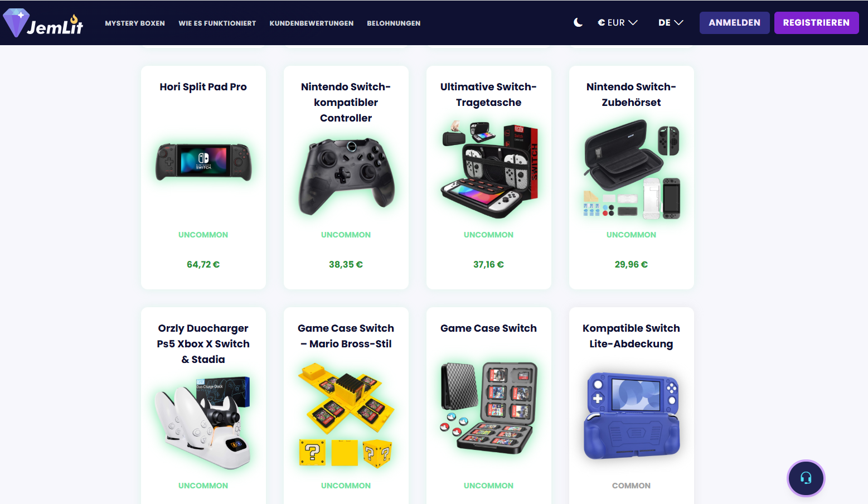Viewport: 868px width, 504px height.
Task: View the yellow Mario Bross-Stil game case
Action: click(346, 414)
